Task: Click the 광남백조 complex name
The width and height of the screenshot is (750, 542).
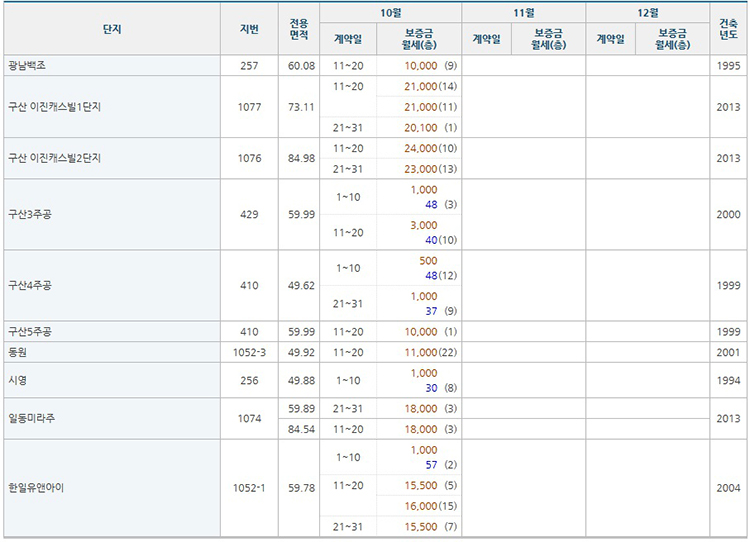Action: point(27,66)
